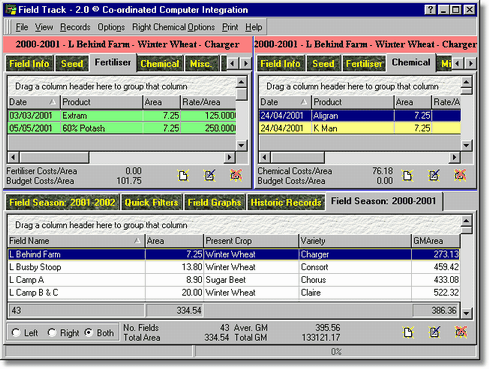Viewport: 489px width, 369px height.
Task: Switch to left panel Misc. tab
Action: click(201, 63)
